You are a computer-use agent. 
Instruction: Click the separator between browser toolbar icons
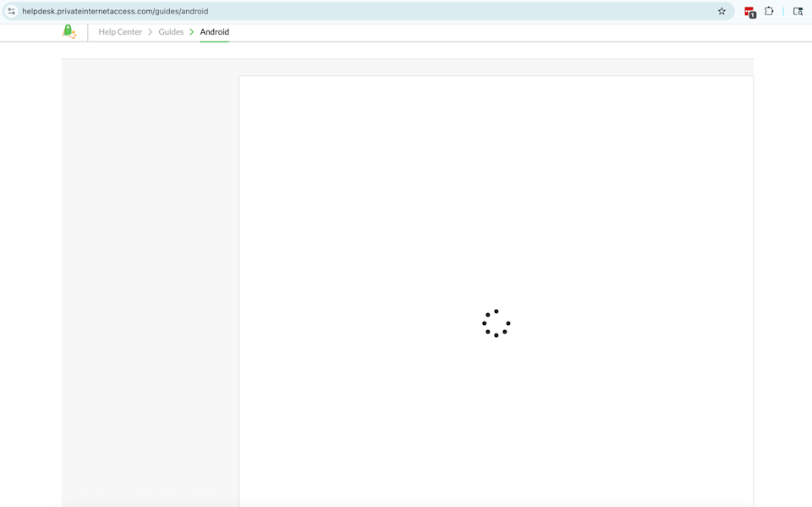[783, 11]
